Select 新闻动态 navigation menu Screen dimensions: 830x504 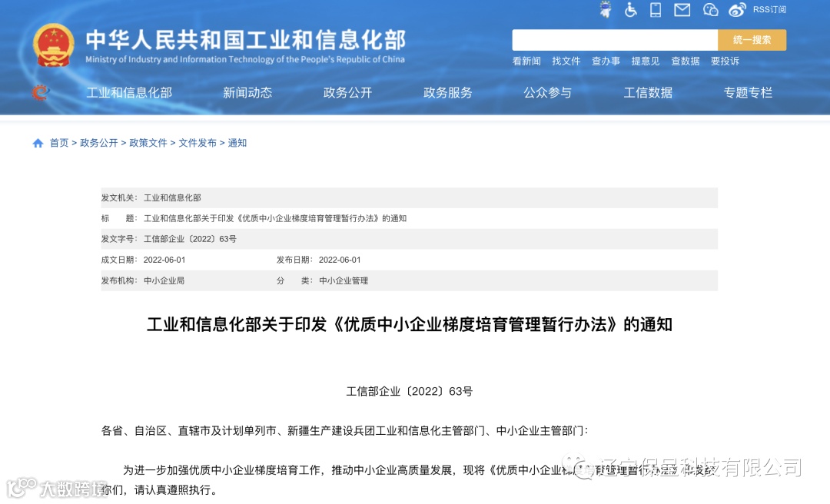coord(247,93)
